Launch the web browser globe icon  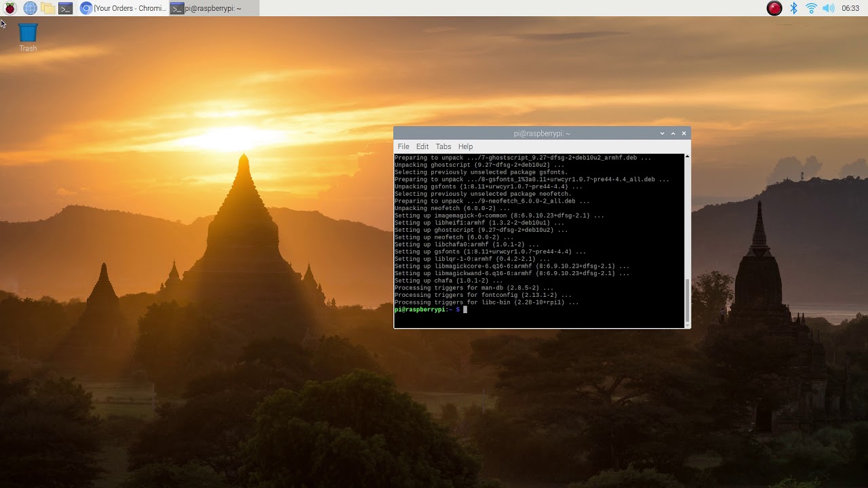tap(30, 8)
